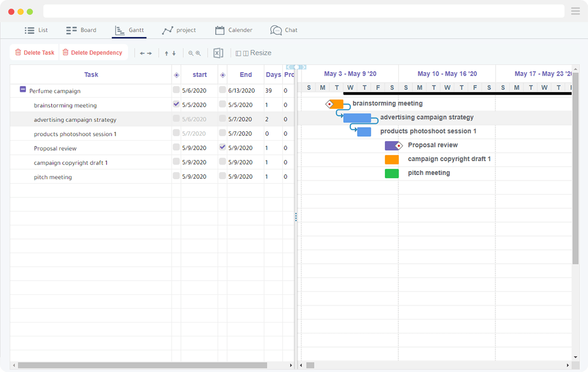Click the first Resize panel icon
Viewport: 588px width, 372px height.
[x=238, y=53]
